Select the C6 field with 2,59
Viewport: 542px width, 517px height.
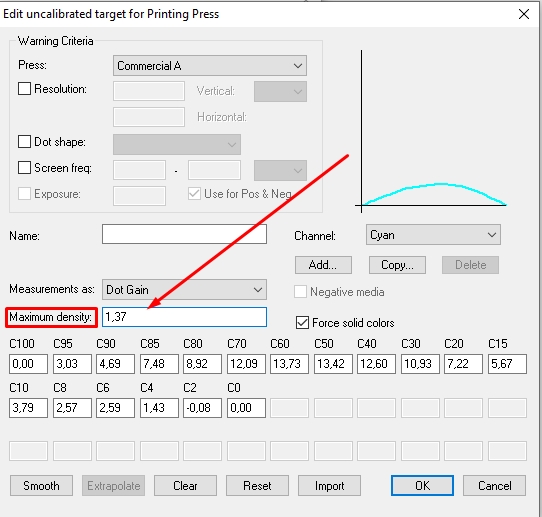(x=115, y=408)
